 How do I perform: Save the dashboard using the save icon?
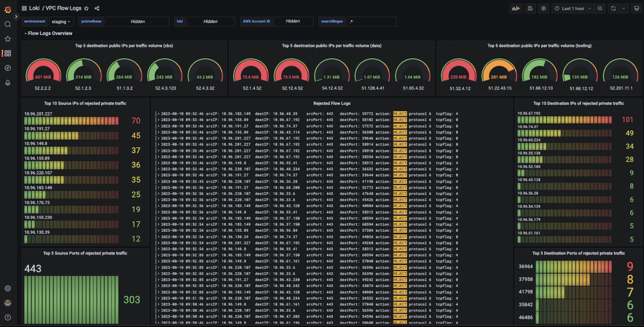tap(530, 8)
